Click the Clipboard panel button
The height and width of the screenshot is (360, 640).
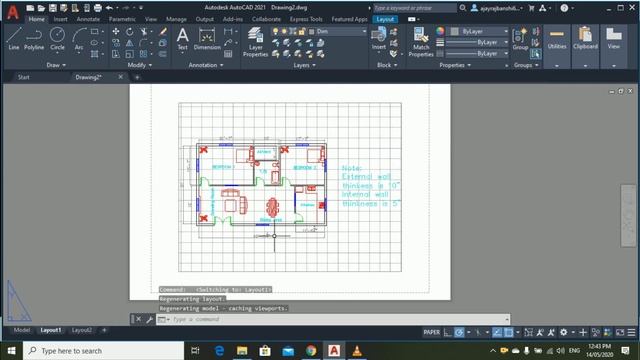click(x=585, y=46)
